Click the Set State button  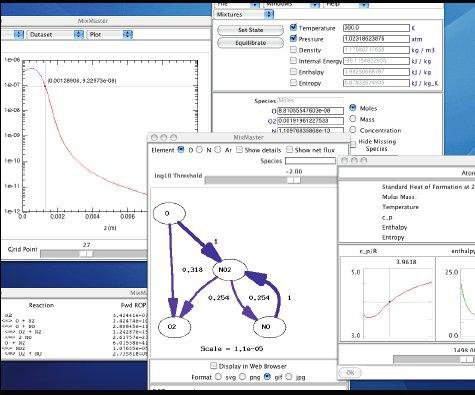pyautogui.click(x=250, y=30)
